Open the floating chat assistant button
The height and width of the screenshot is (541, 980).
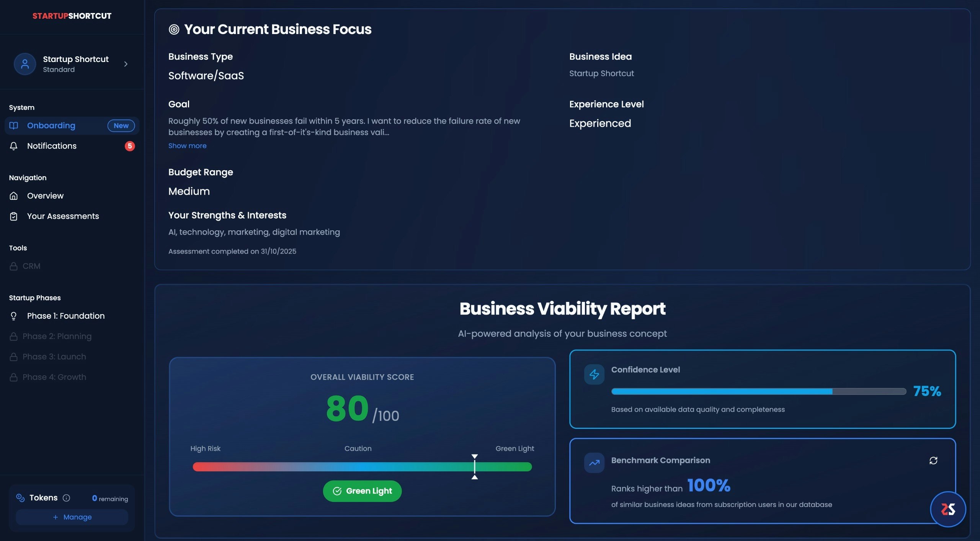click(x=948, y=509)
